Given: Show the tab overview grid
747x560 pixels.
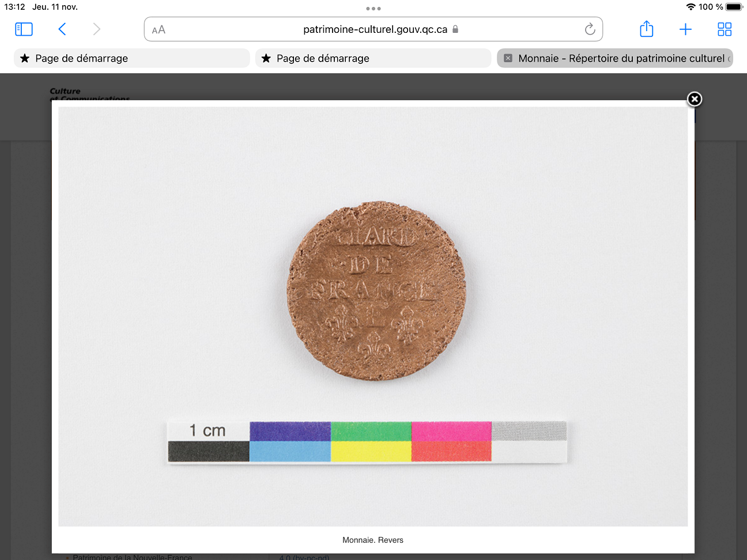Looking at the screenshot, I should [x=725, y=29].
